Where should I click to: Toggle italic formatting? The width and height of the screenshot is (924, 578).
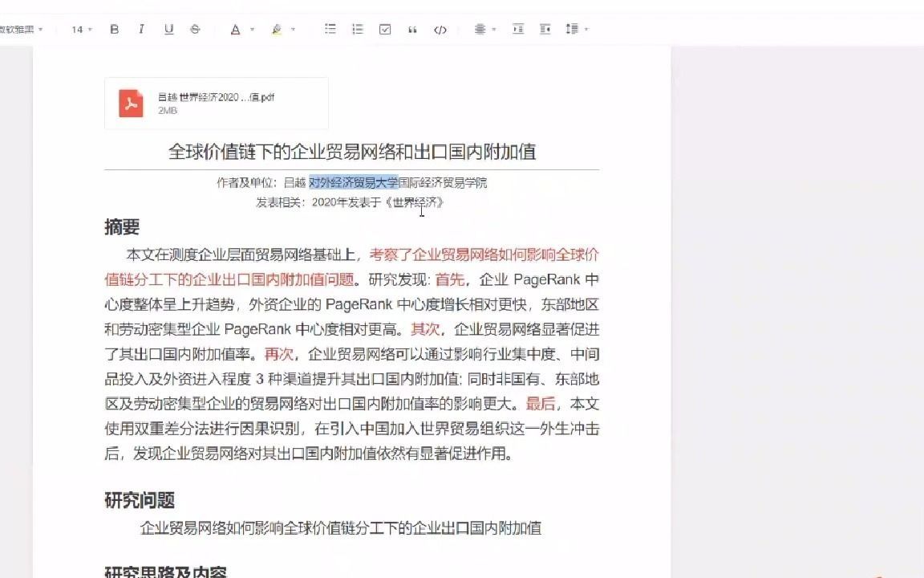(141, 29)
